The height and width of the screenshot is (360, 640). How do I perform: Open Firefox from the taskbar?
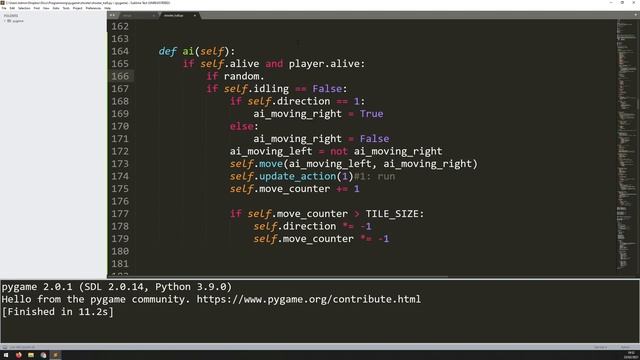pos(18,355)
